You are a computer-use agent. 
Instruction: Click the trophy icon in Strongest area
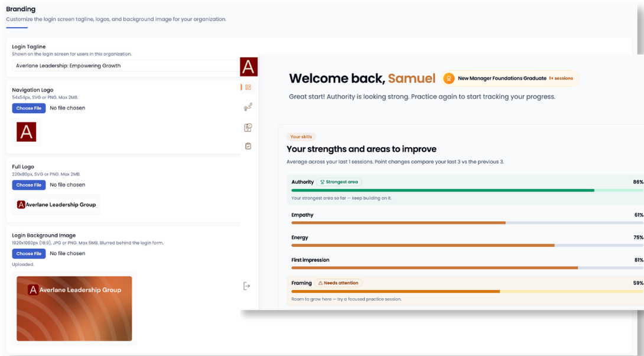(323, 182)
